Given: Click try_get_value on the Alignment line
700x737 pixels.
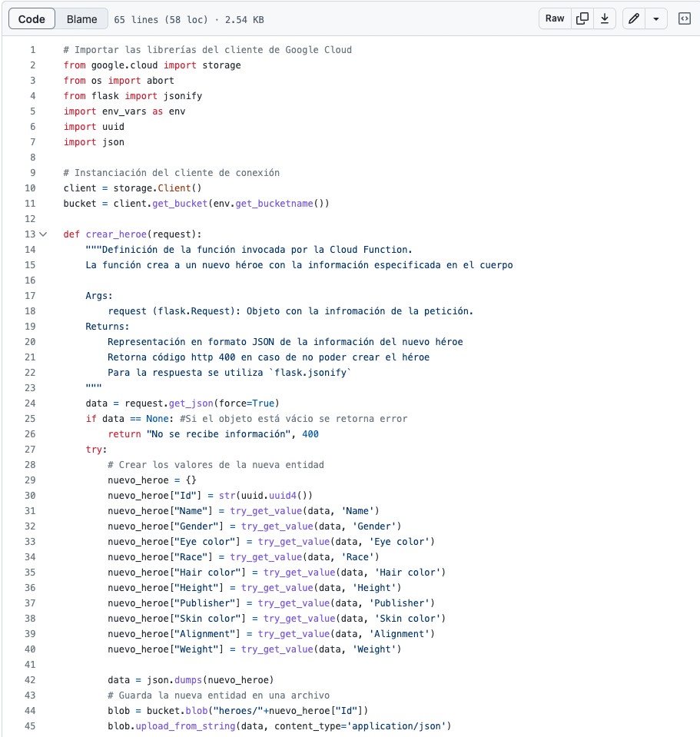Looking at the screenshot, I should pyautogui.click(x=294, y=633).
